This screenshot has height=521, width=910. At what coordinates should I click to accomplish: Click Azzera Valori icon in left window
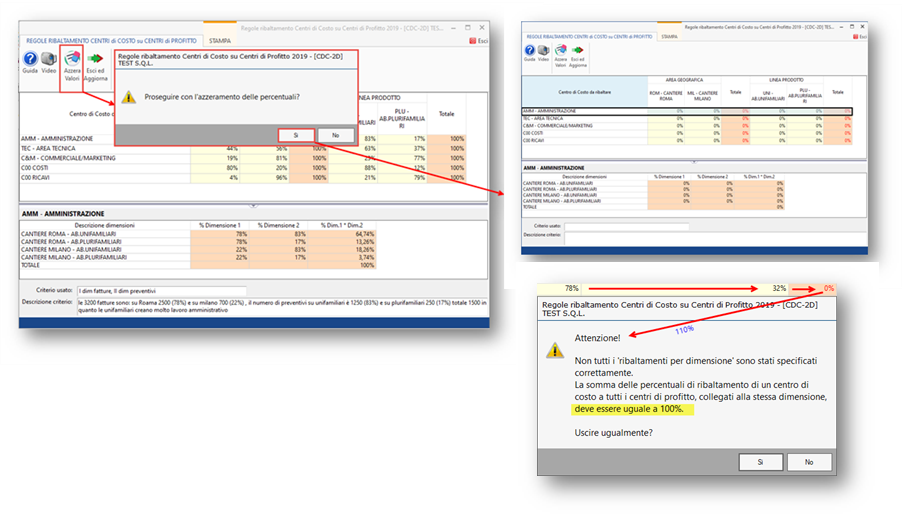72,58
